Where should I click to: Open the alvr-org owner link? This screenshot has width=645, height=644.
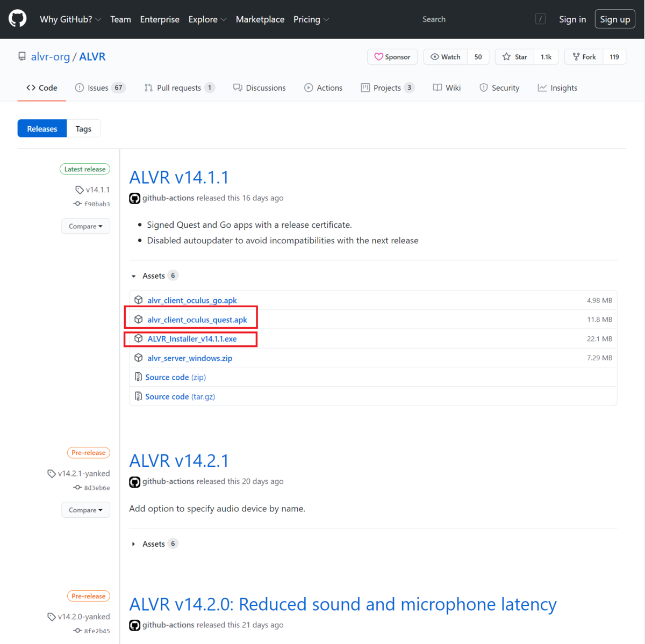click(51, 56)
